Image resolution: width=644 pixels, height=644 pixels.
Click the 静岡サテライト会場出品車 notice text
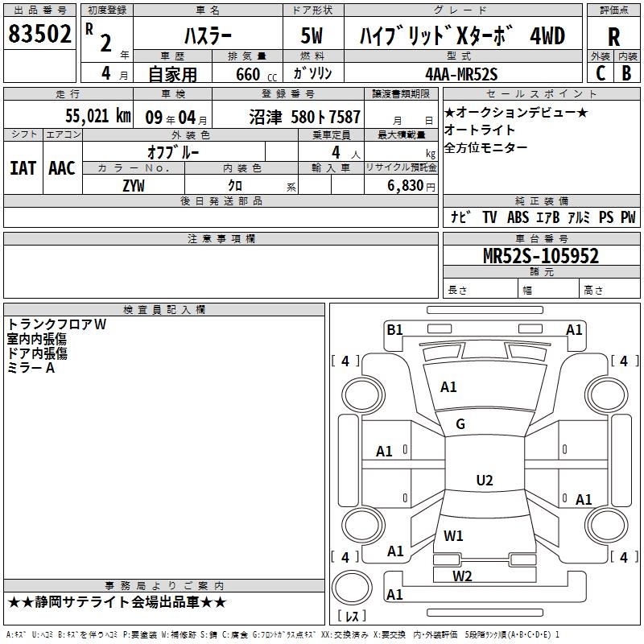pyautogui.click(x=118, y=602)
